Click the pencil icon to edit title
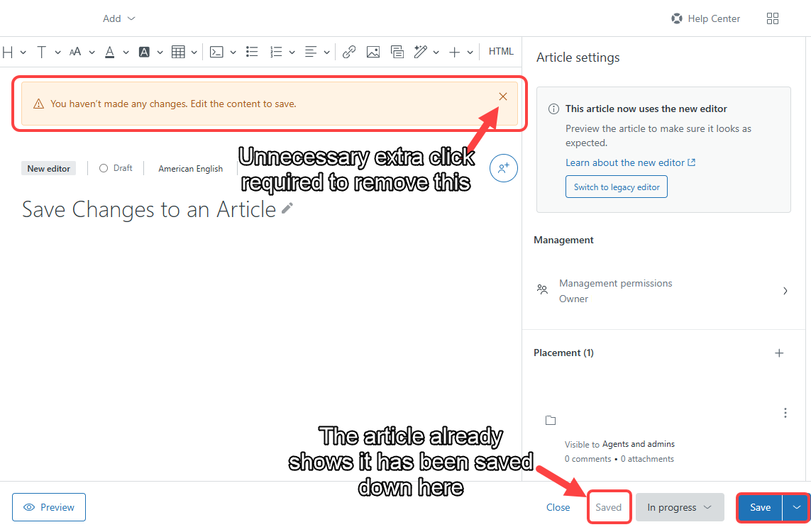This screenshot has height=532, width=811. point(287,208)
